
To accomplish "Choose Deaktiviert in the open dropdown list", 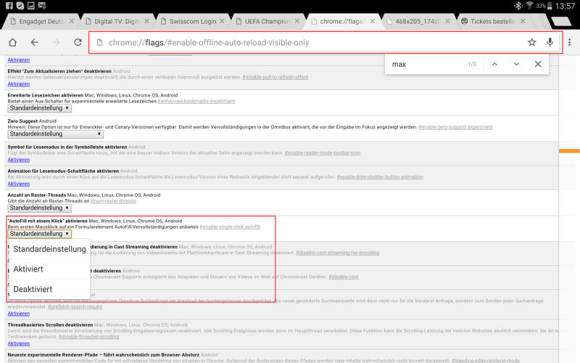I will tap(49, 289).
